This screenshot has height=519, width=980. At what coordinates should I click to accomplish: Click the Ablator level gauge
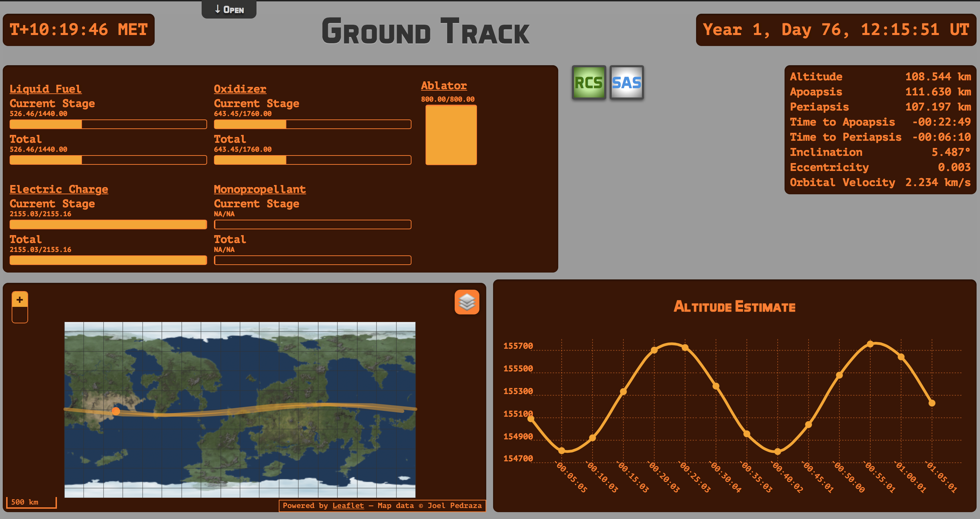(451, 135)
